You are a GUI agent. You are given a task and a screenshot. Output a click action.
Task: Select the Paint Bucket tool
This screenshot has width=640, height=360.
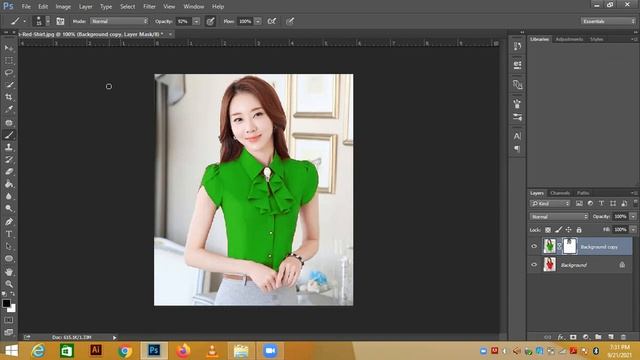pos(9,184)
